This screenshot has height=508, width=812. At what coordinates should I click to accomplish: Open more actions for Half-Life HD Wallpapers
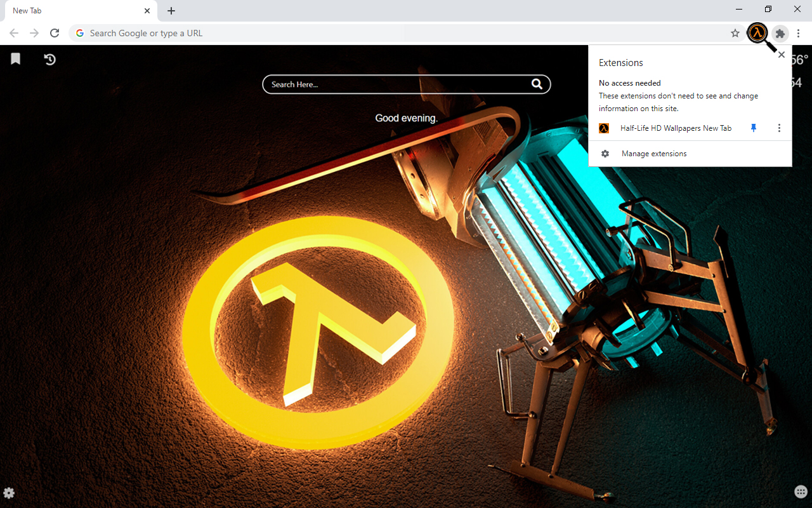pyautogui.click(x=779, y=128)
